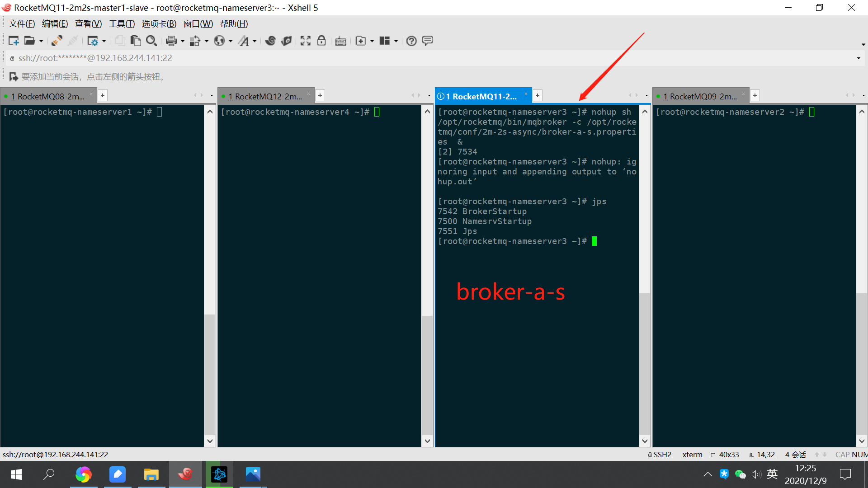The height and width of the screenshot is (488, 868).
Task: Click scroll up arrow in nameserver3 pane
Action: point(645,111)
